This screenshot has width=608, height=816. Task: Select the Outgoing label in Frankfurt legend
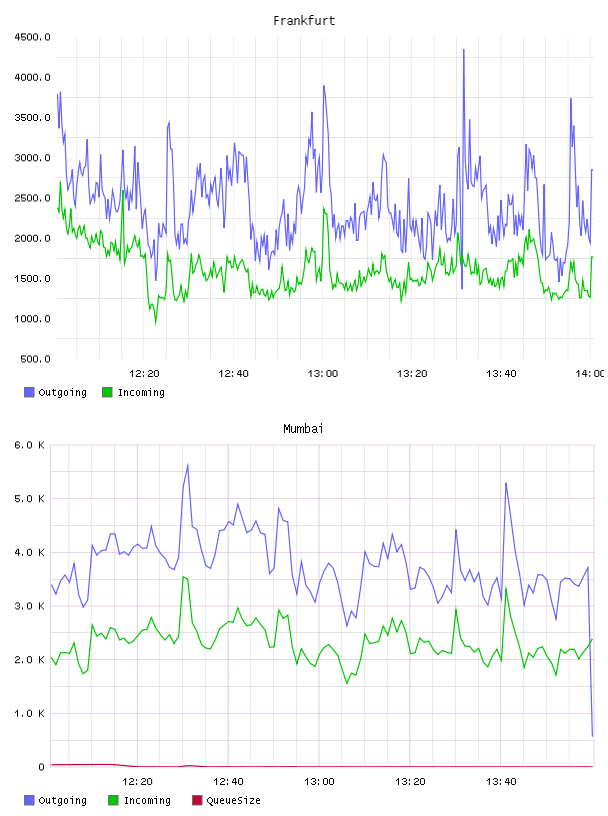tap(62, 392)
